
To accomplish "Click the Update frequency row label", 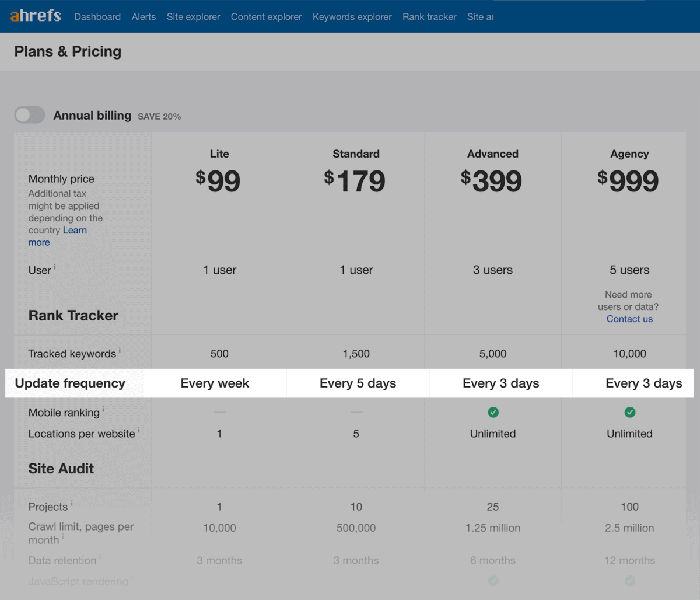I will [x=70, y=383].
